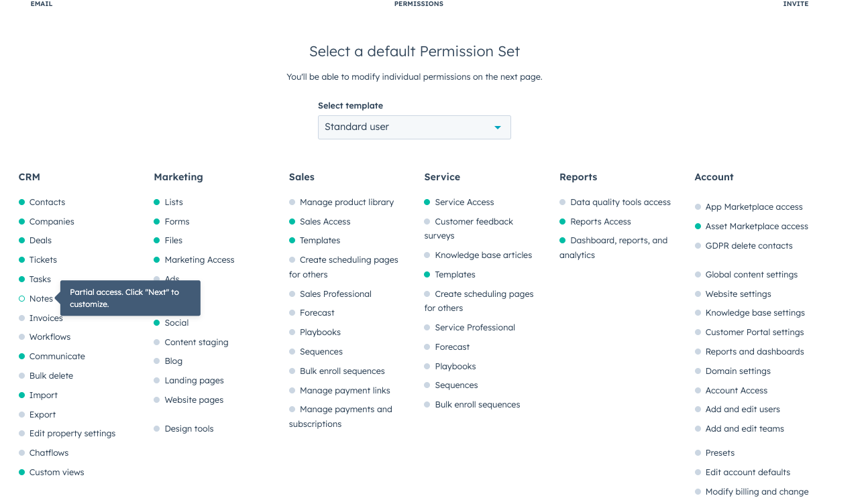Image resolution: width=868 pixels, height=500 pixels.
Task: Toggle the Deals permission
Action: coord(21,240)
